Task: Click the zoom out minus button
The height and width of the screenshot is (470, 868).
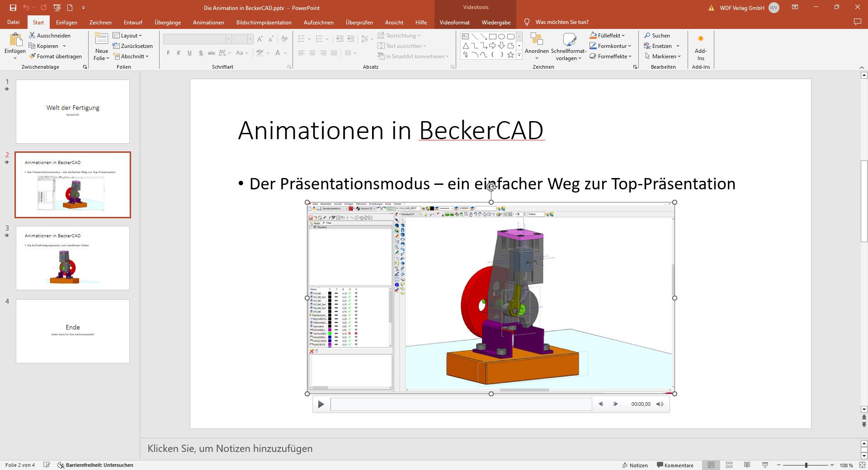Action: (x=779, y=465)
